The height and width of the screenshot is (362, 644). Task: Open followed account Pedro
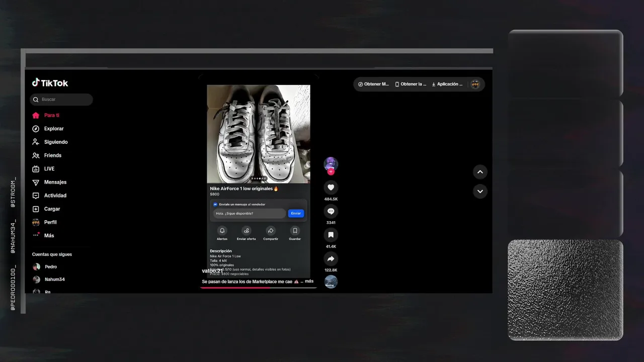(x=50, y=267)
